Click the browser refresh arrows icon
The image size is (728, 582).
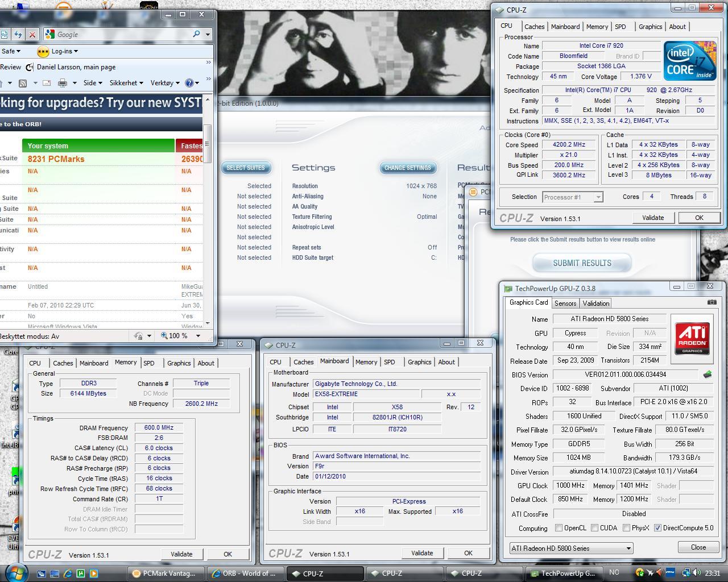point(18,35)
